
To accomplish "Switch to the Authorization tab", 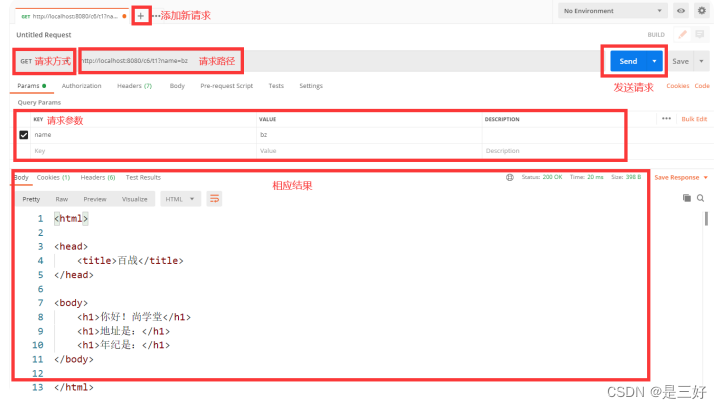I will click(x=82, y=86).
